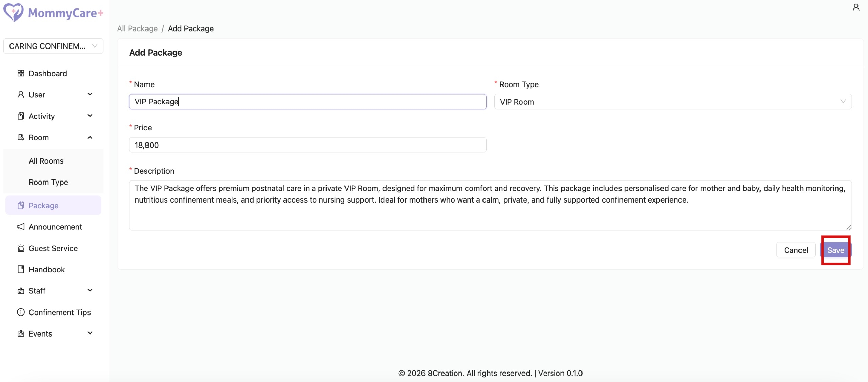Click the Dashboard grid icon
868x382 pixels.
(21, 73)
